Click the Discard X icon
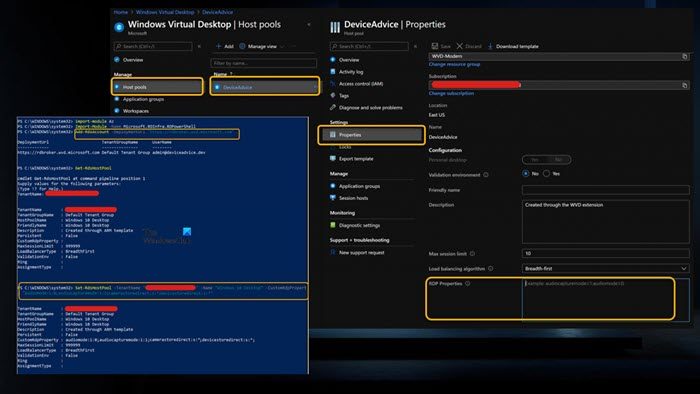This screenshot has width=700, height=394. 459,46
